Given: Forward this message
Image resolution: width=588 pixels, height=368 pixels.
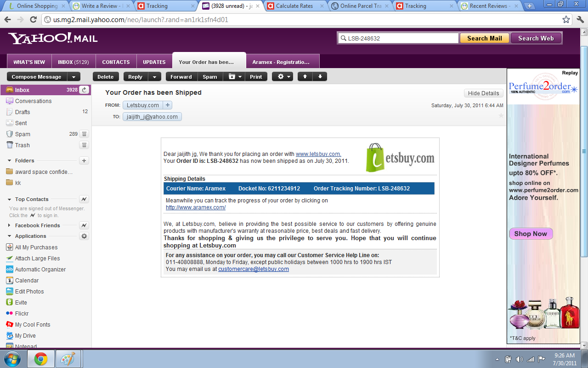Looking at the screenshot, I should point(181,77).
